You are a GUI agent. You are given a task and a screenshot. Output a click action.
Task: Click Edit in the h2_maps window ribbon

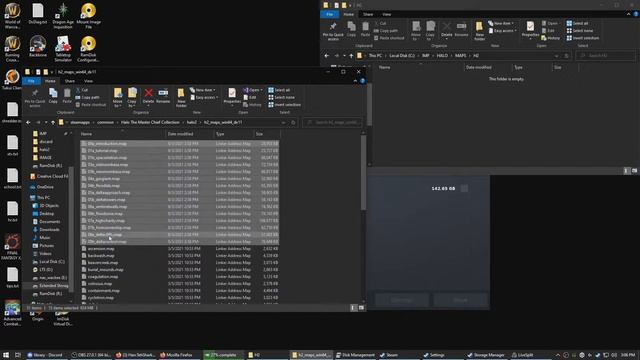coord(250,97)
